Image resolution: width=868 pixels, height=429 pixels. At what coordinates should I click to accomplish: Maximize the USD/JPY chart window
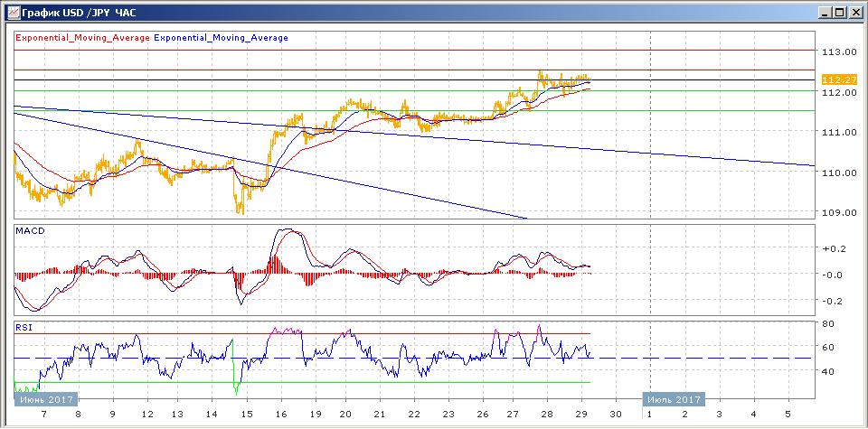[x=839, y=12]
